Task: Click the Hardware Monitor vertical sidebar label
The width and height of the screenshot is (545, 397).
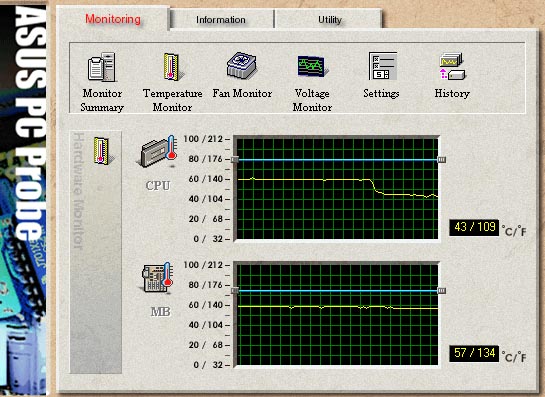Action: click(x=79, y=191)
